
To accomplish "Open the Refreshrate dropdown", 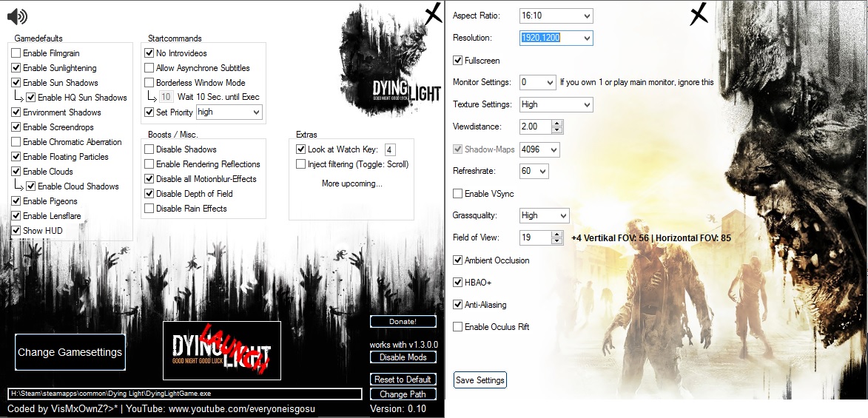I will (534, 171).
